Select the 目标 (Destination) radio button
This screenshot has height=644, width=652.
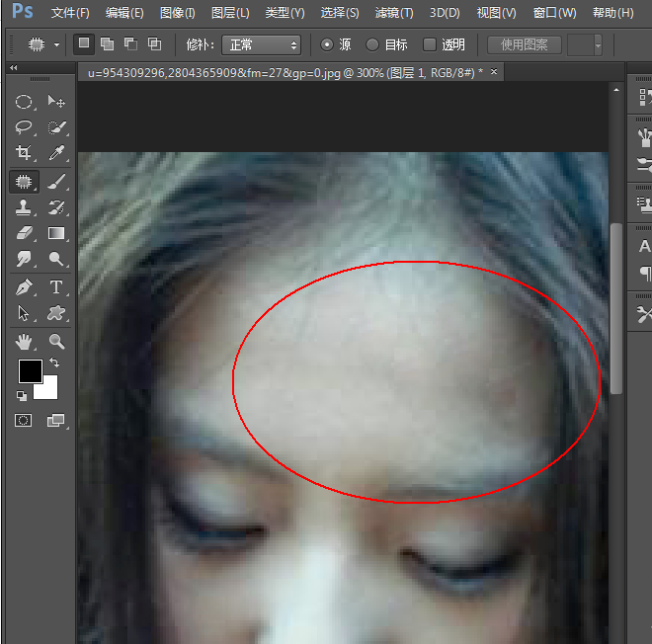(372, 45)
